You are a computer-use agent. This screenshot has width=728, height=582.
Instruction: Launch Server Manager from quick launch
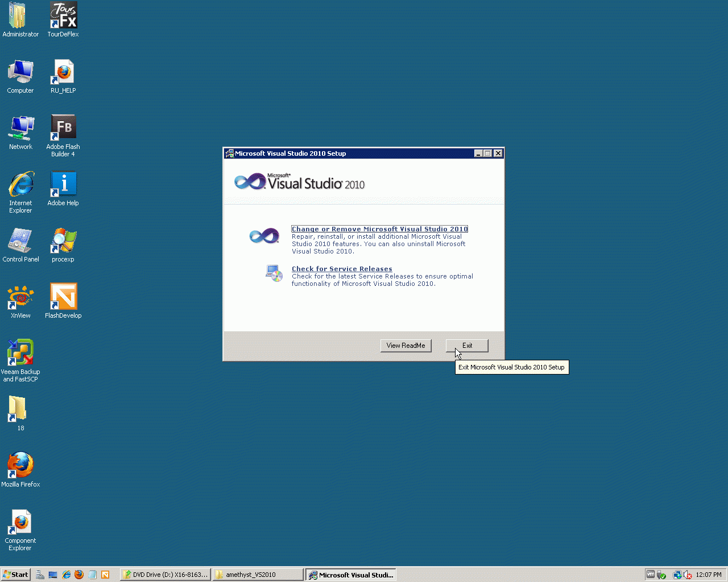click(x=40, y=575)
